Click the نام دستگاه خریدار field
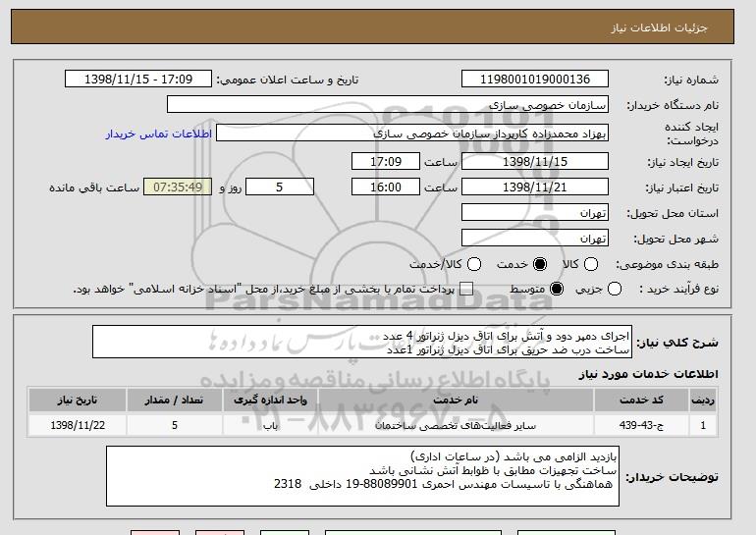This screenshot has width=756, height=535. [388, 105]
